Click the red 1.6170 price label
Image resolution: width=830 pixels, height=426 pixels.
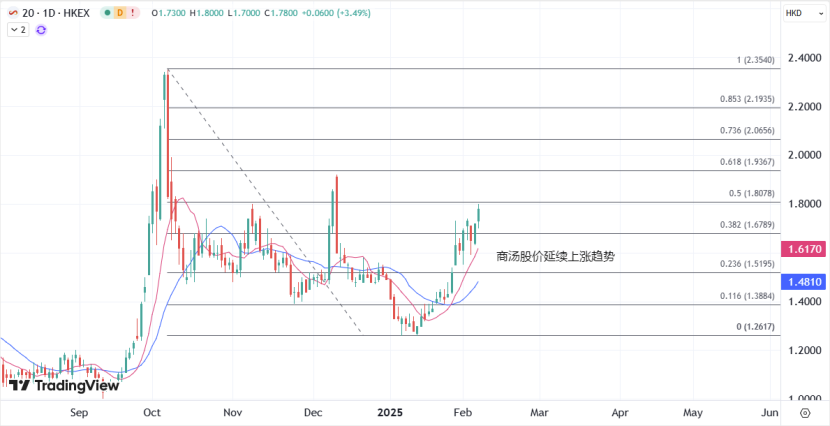pyautogui.click(x=804, y=247)
